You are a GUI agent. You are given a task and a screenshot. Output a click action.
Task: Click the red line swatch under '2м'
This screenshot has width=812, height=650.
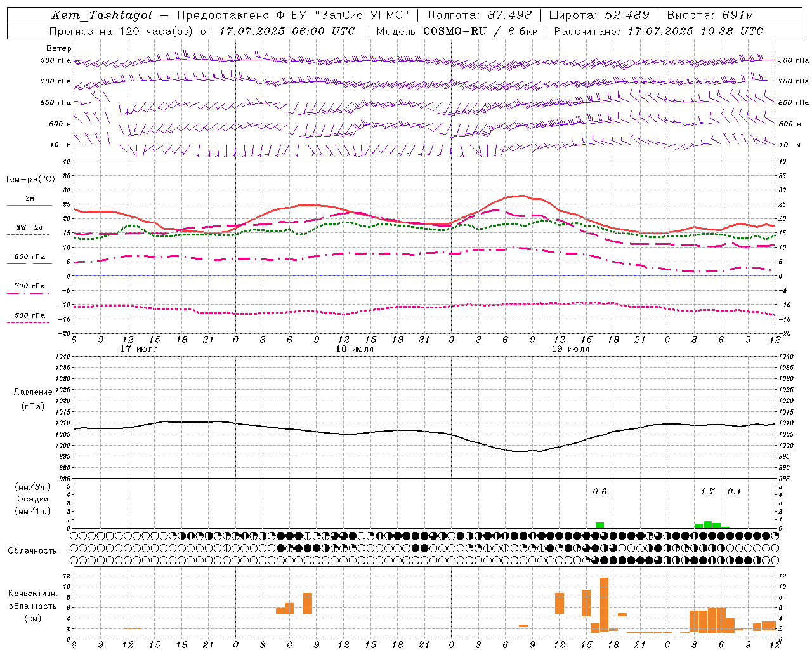(29, 206)
